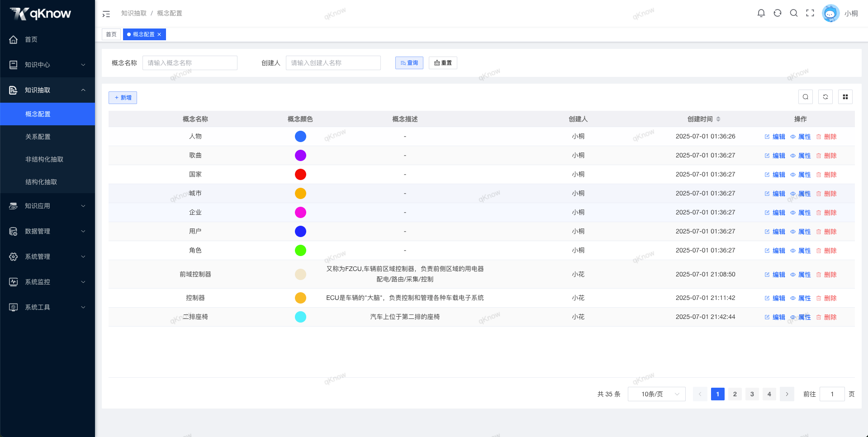Click the 新增 button
The width and height of the screenshot is (868, 437).
123,98
